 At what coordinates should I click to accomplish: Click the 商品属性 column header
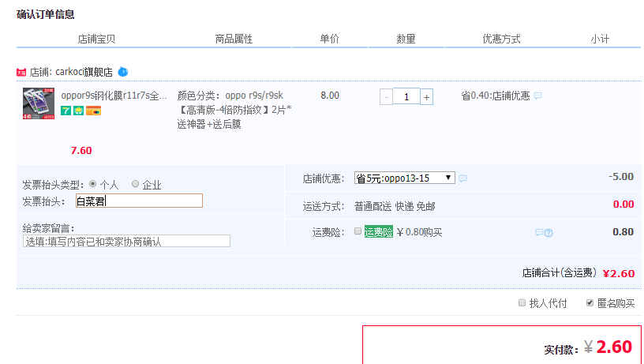coord(234,39)
